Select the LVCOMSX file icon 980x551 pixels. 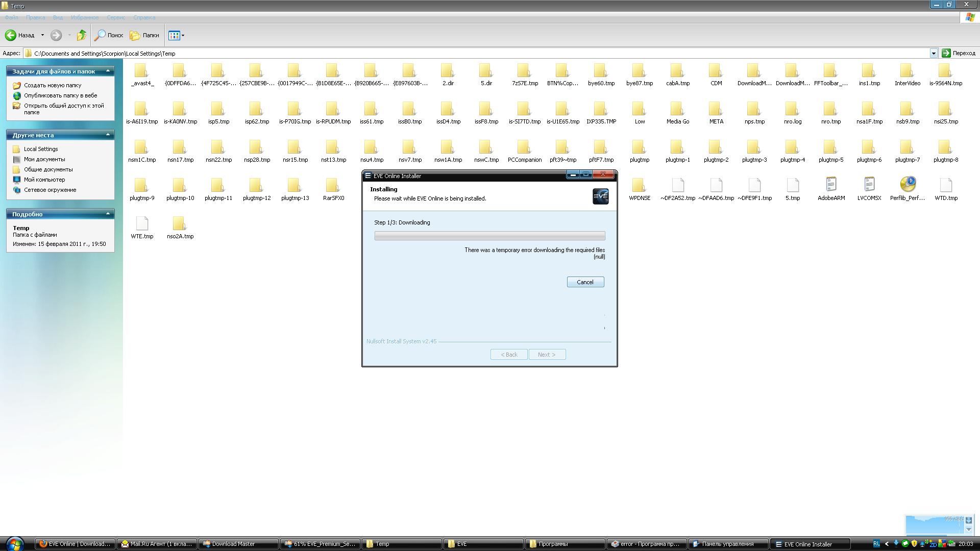pyautogui.click(x=869, y=184)
